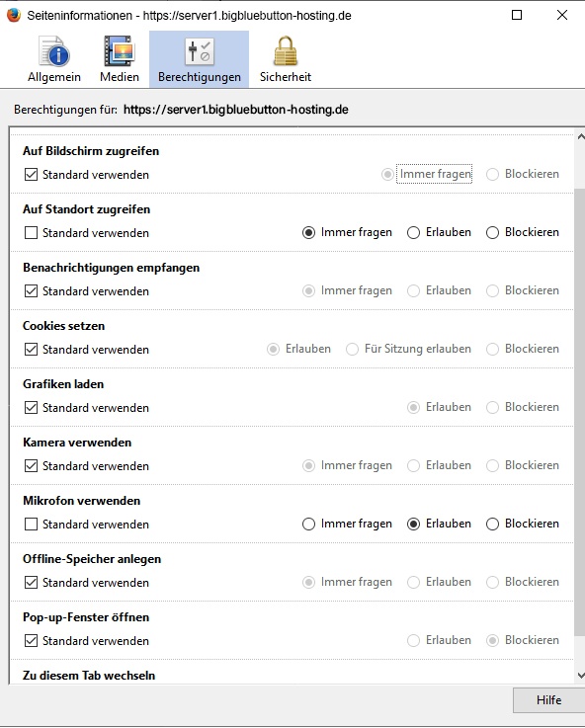Click Blockieren radio for Pop-up-Fenster öffnen
Viewport: 585px width, 728px height.
pos(492,641)
